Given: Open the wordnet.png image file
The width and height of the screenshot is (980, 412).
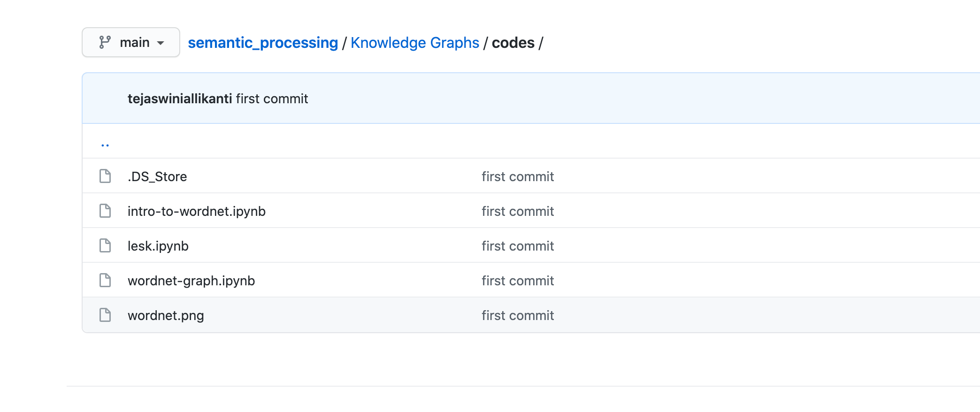Looking at the screenshot, I should pyautogui.click(x=166, y=315).
